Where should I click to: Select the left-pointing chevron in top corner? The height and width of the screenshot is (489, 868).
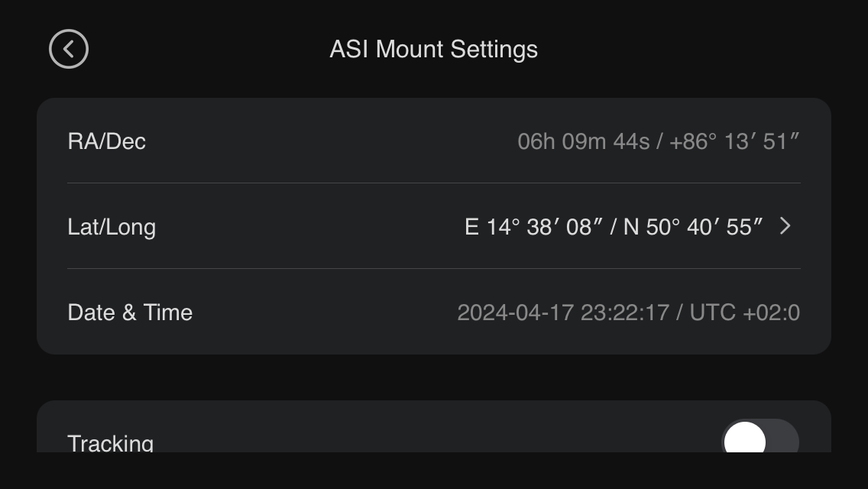coord(69,48)
